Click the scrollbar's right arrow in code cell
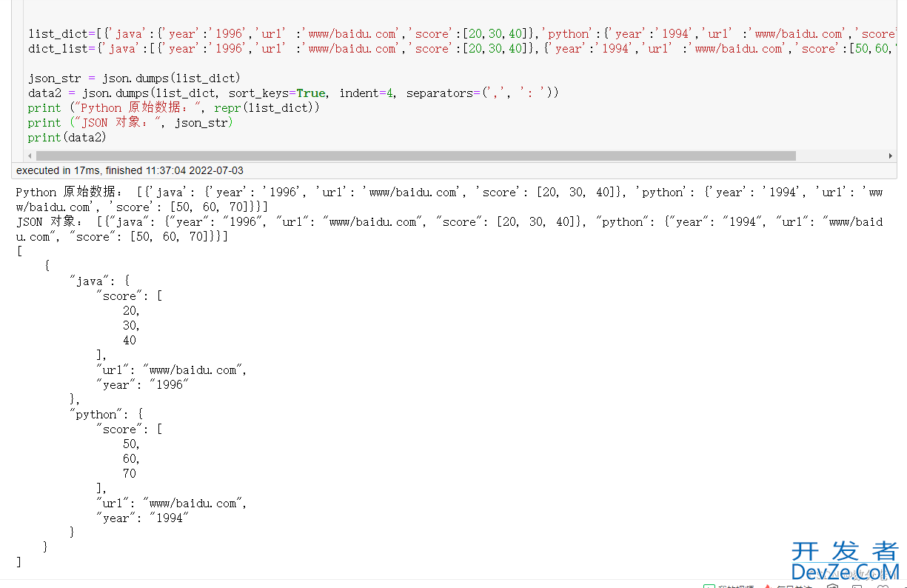 891,156
